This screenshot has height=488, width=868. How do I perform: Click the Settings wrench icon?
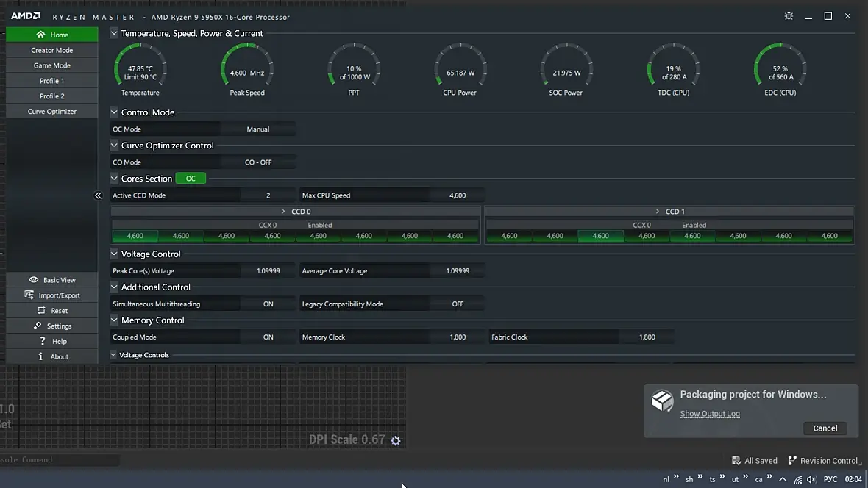tap(37, 326)
